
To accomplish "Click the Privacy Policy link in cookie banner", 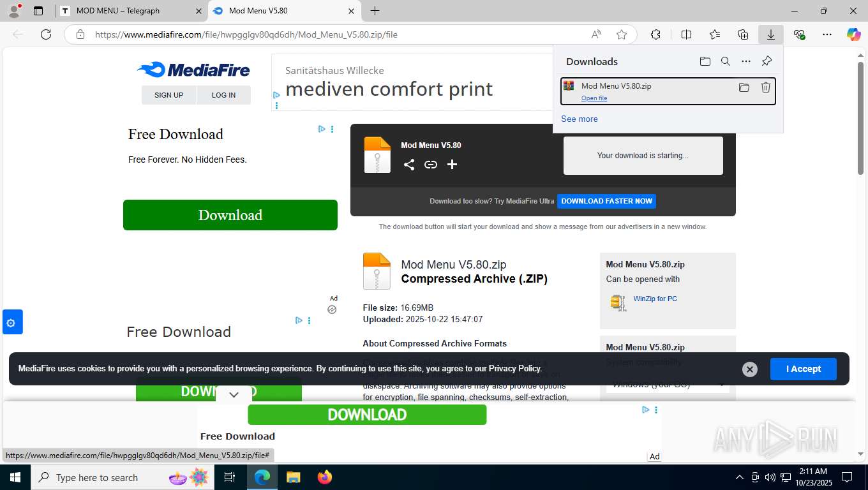I will [x=515, y=368].
